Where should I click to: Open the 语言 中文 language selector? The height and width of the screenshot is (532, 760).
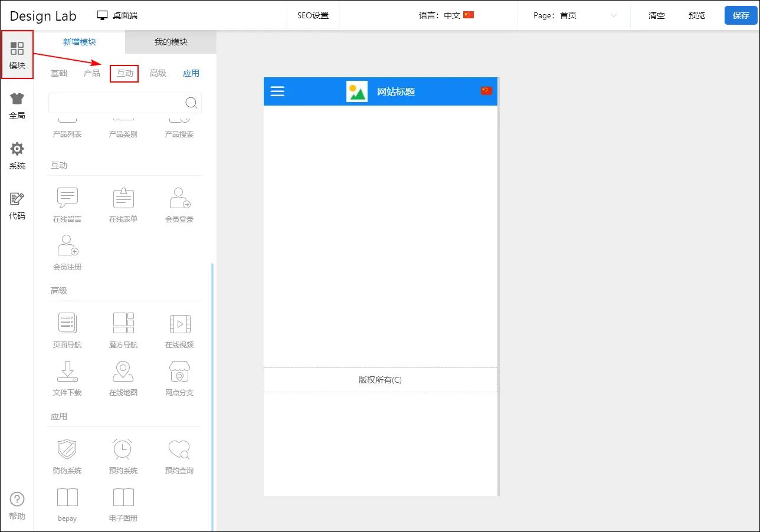pyautogui.click(x=446, y=16)
